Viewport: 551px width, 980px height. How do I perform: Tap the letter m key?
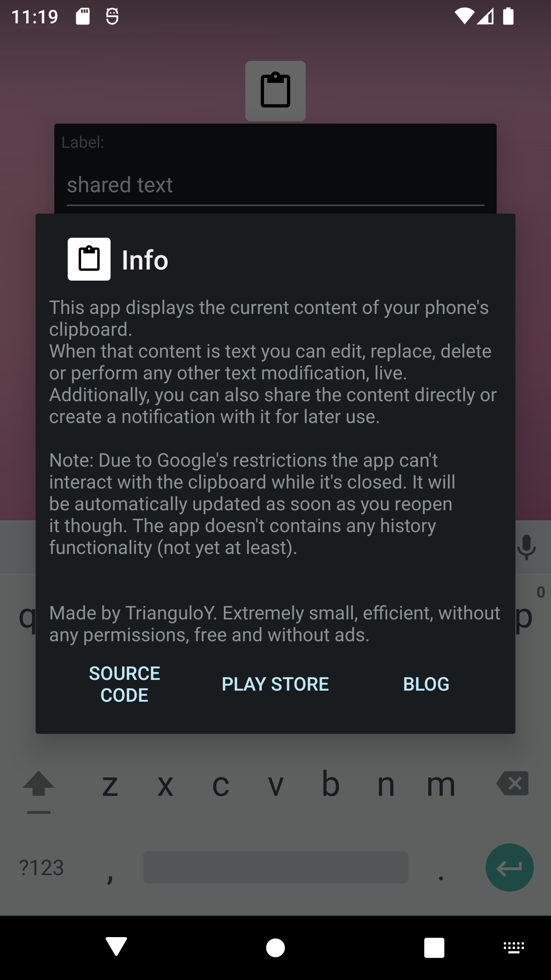[441, 784]
